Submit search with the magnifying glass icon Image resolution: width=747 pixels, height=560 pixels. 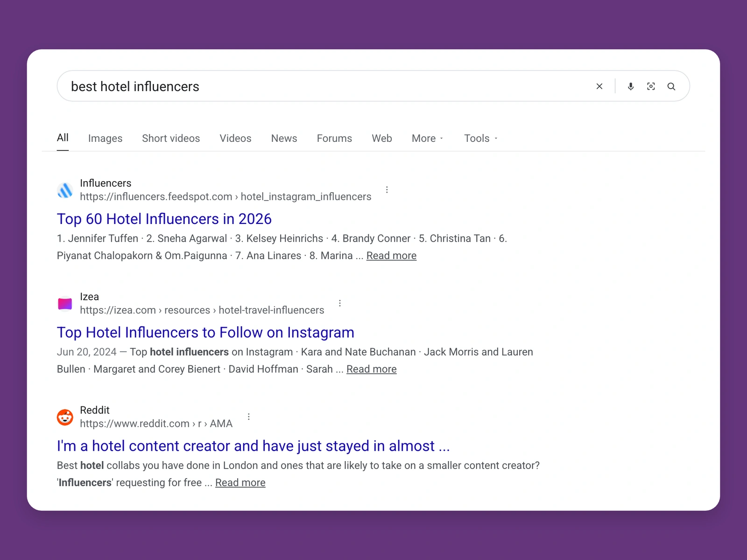pyautogui.click(x=671, y=86)
